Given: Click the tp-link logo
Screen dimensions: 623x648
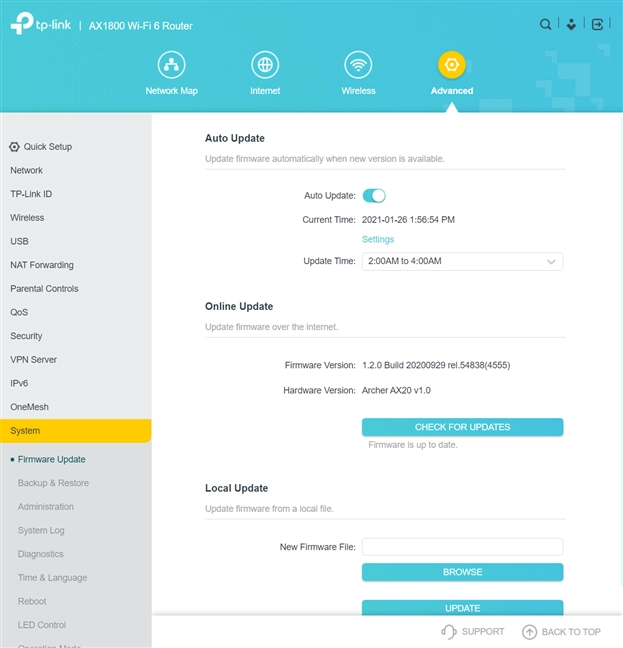Looking at the screenshot, I should pyautogui.click(x=40, y=24).
